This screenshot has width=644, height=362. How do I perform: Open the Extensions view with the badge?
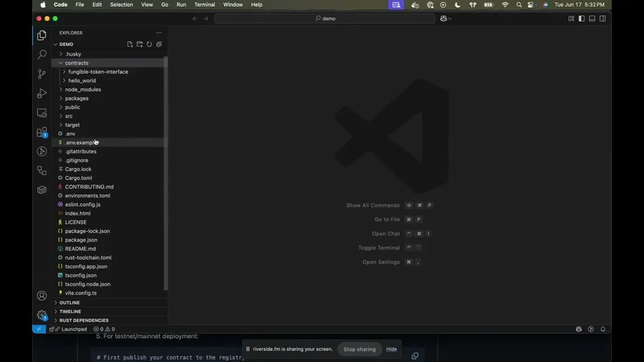pos(42,132)
